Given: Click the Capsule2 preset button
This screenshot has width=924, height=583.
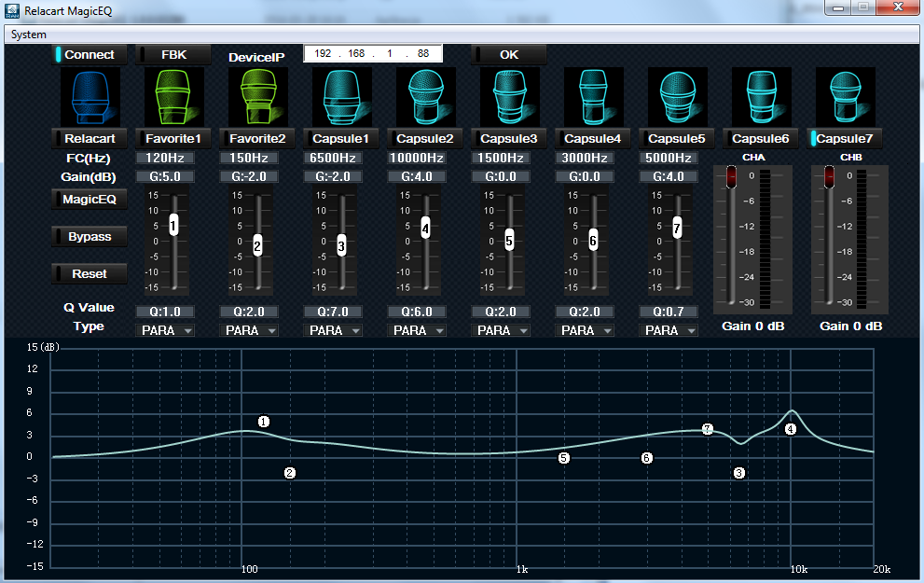Looking at the screenshot, I should 425,139.
